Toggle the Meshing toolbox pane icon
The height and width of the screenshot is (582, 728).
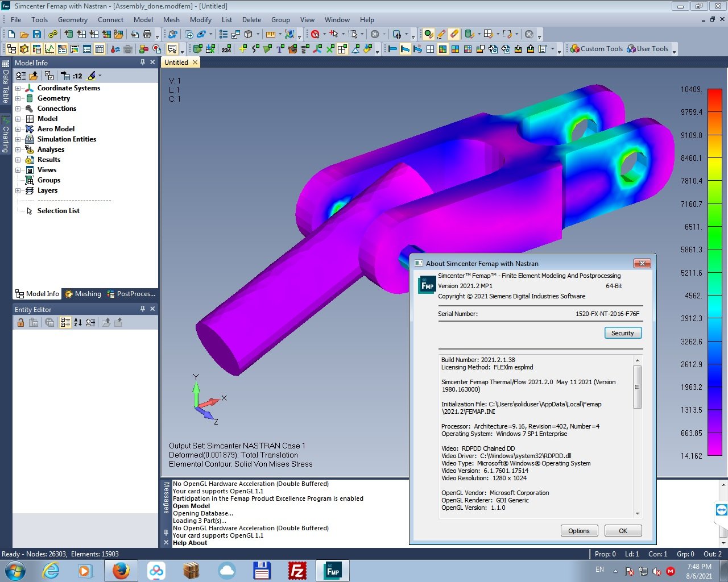point(24,49)
